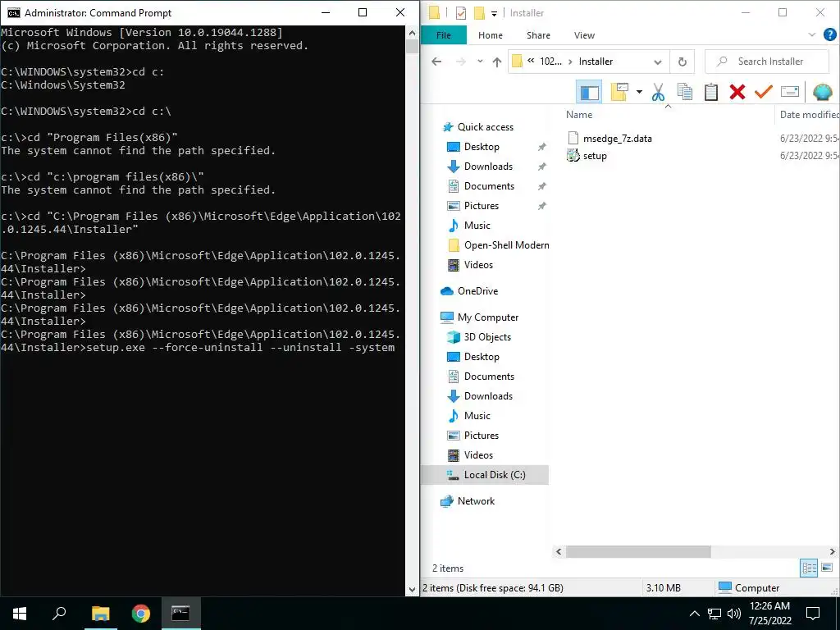840x630 pixels.
Task: Click the orange checkmark Properties icon
Action: 764,92
